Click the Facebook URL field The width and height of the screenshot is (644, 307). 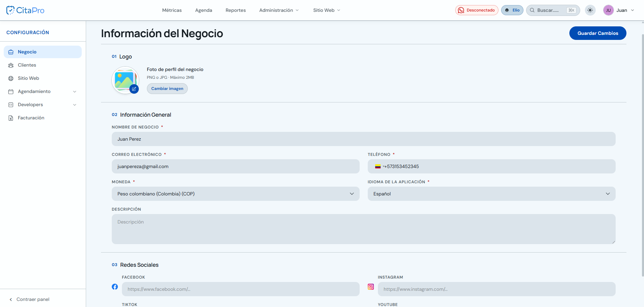240,289
